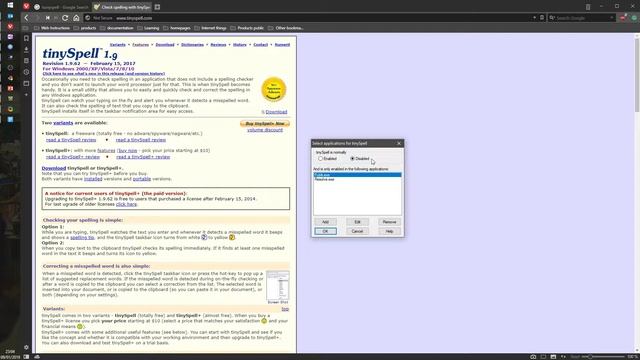The image size is (640, 360).
Task: Toggle the side panel from status bar
Action: point(26,357)
